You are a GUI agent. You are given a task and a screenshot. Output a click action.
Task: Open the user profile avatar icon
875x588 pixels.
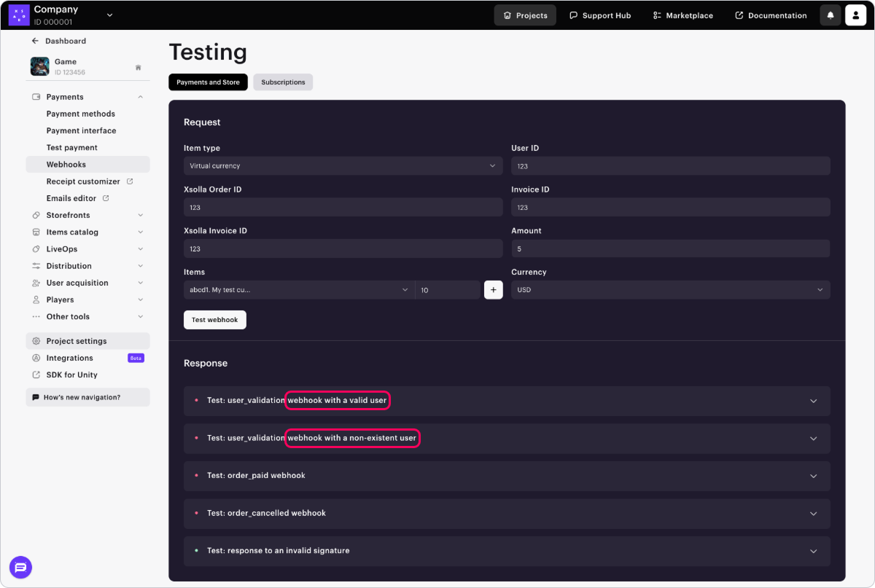point(856,15)
